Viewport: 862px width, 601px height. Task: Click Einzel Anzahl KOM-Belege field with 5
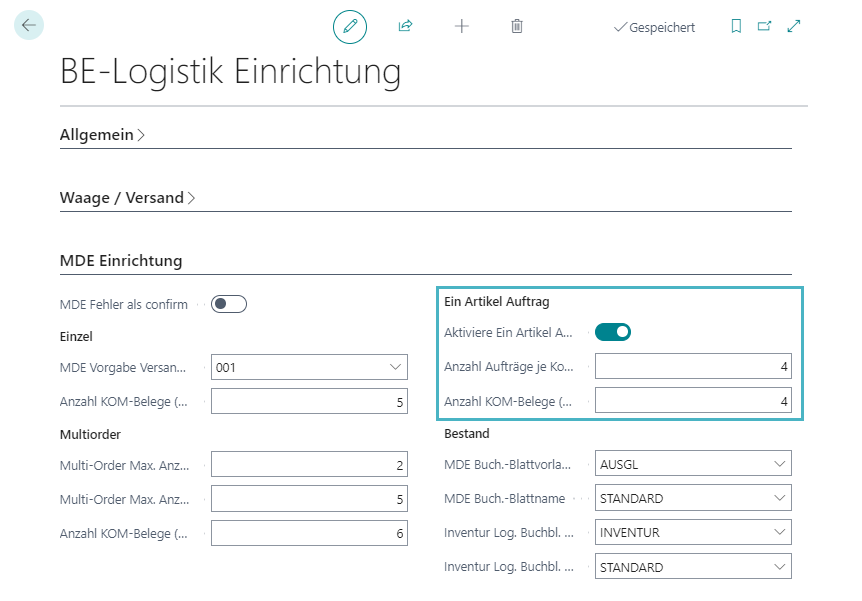309,402
